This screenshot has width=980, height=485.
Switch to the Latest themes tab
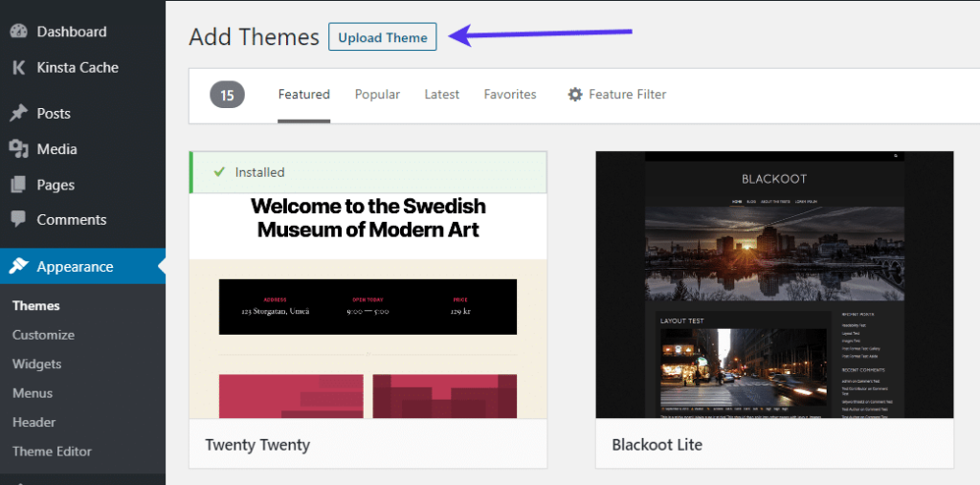(x=442, y=95)
